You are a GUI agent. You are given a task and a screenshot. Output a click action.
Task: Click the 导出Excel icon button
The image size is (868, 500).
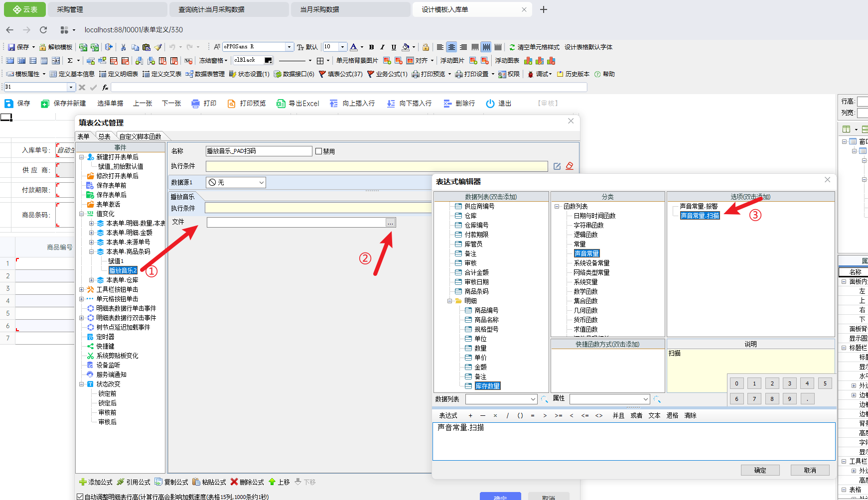coord(281,104)
